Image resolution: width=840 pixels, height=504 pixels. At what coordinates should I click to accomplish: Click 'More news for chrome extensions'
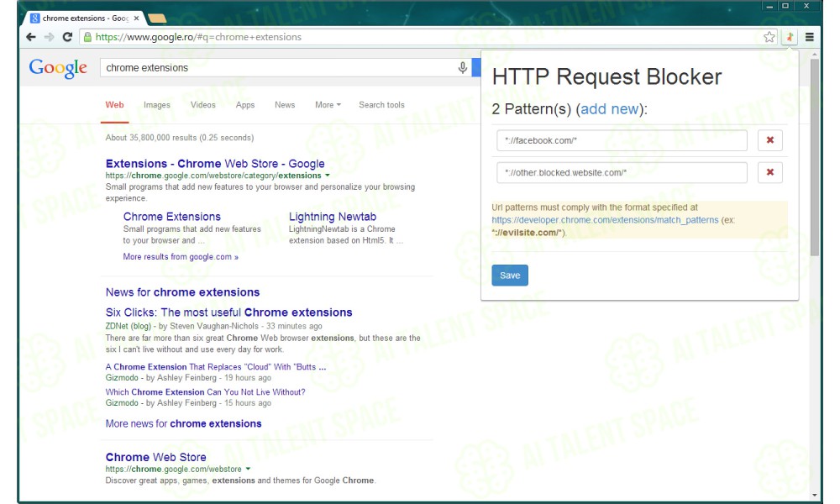coord(184,423)
